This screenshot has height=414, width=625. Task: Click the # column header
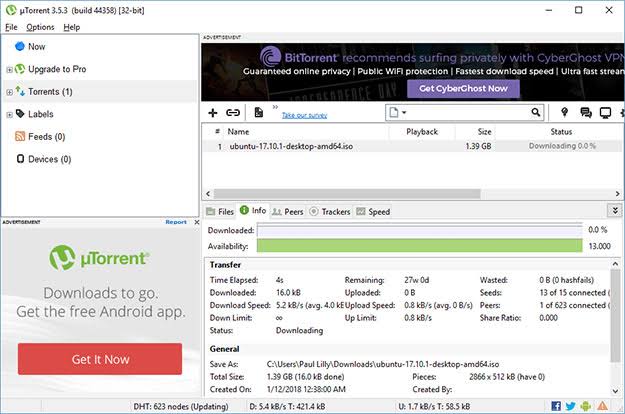(x=217, y=131)
